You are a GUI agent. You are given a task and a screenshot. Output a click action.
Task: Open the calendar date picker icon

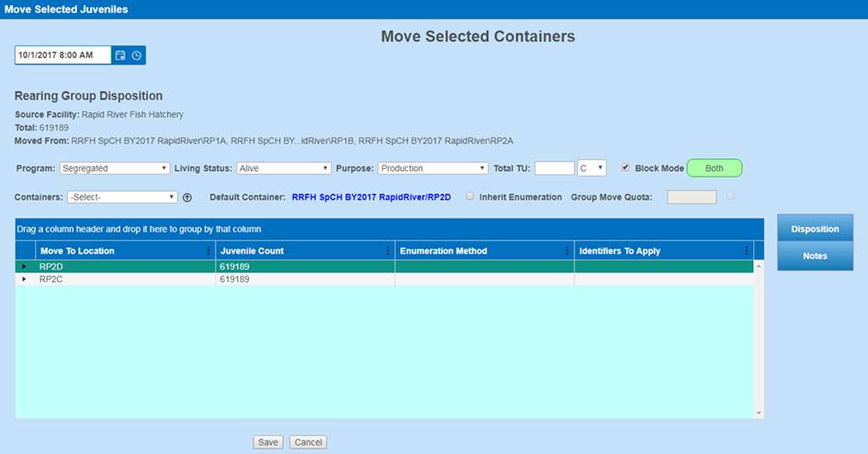[x=120, y=55]
